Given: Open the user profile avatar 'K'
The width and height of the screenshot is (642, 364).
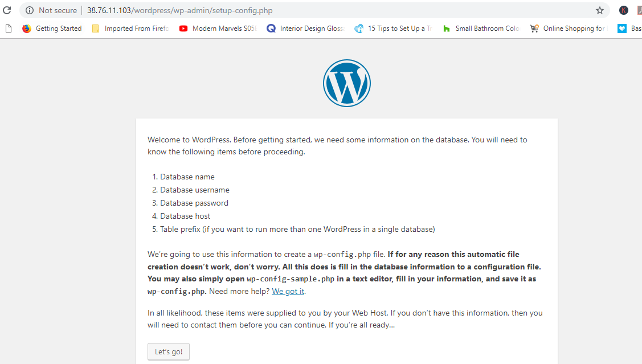Looking at the screenshot, I should [x=624, y=10].
